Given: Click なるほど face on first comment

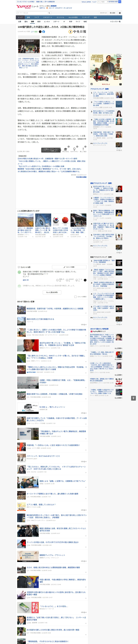Looking at the screenshot, I should (x=67, y=280).
